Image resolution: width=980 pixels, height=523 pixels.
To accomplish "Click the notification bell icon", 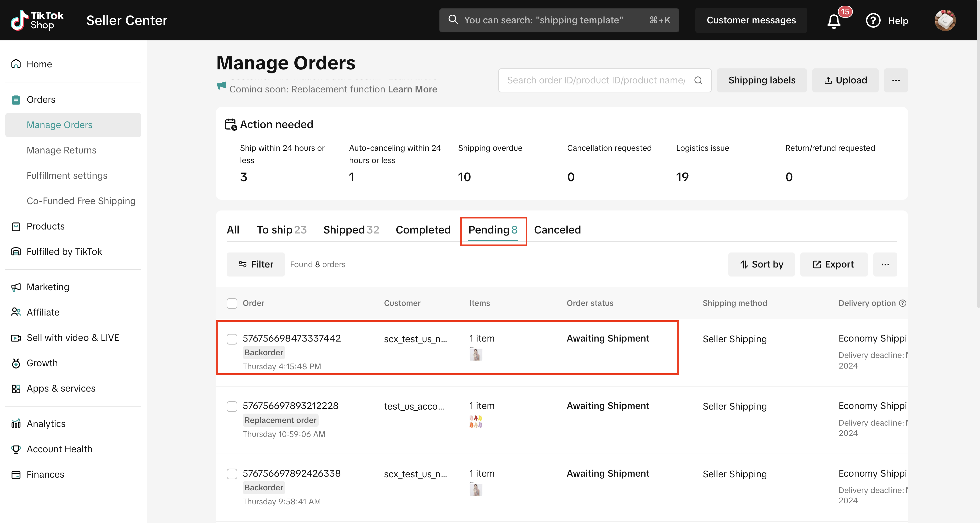I will tap(834, 21).
